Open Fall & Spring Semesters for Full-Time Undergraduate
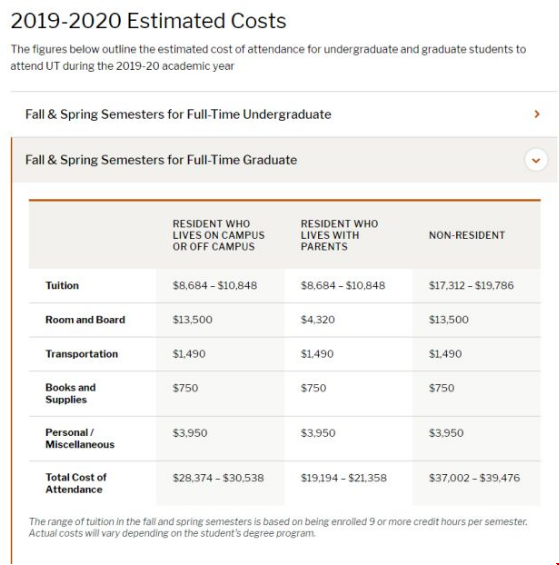 (178, 114)
